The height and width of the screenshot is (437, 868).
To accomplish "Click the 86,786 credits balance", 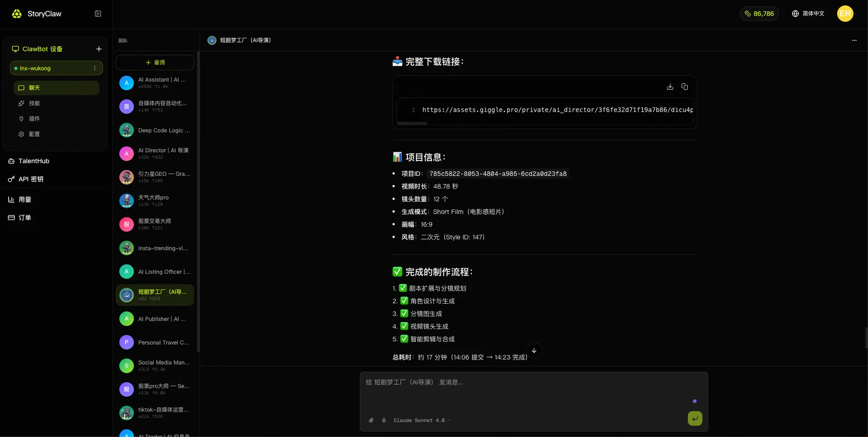I will [759, 14].
